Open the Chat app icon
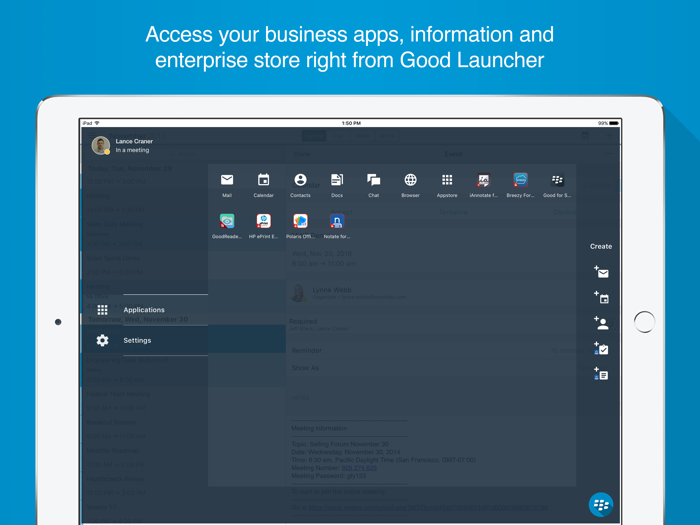 tap(374, 180)
